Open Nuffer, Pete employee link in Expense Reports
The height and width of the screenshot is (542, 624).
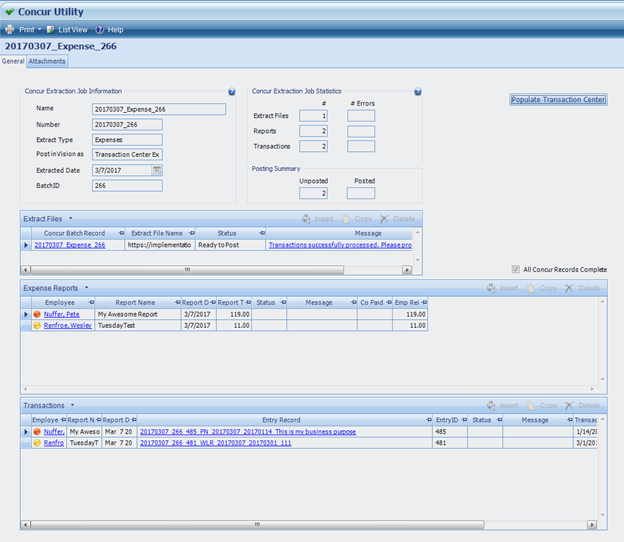pyautogui.click(x=62, y=314)
